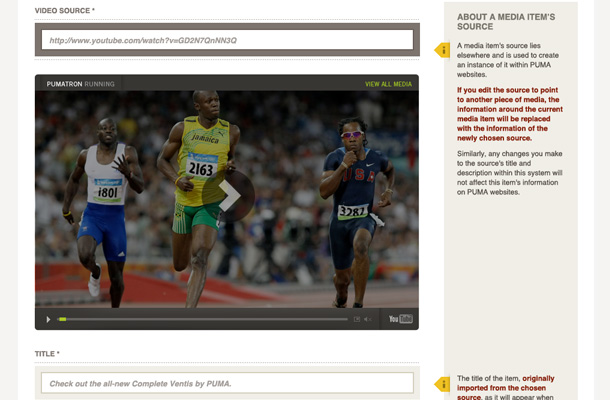Click the red warning text about editing source
The image size is (610, 400).
coord(510,114)
